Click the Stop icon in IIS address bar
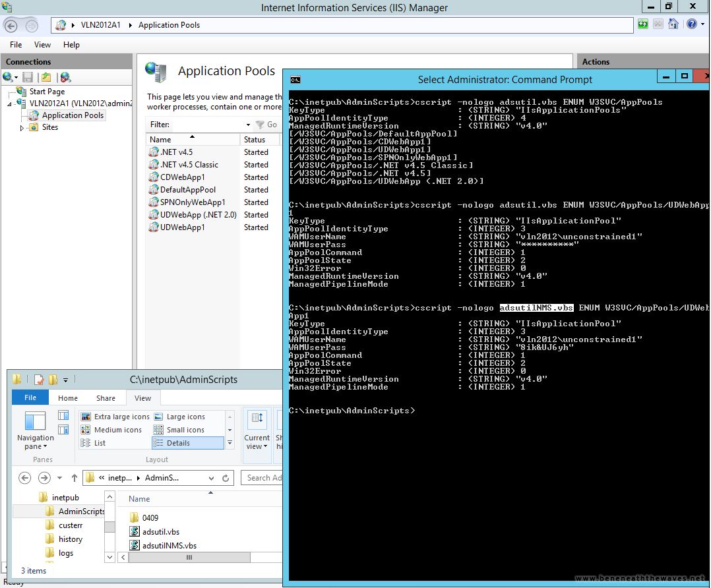The image size is (711, 588). [658, 24]
